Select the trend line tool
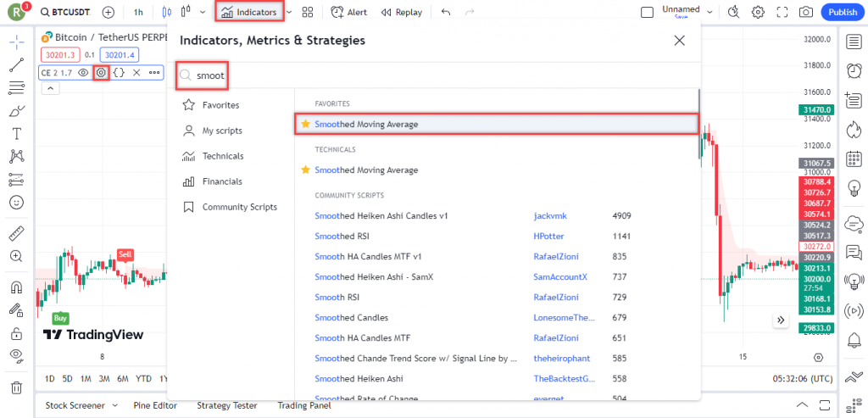Screen dimensions: 868x418 pyautogui.click(x=17, y=64)
